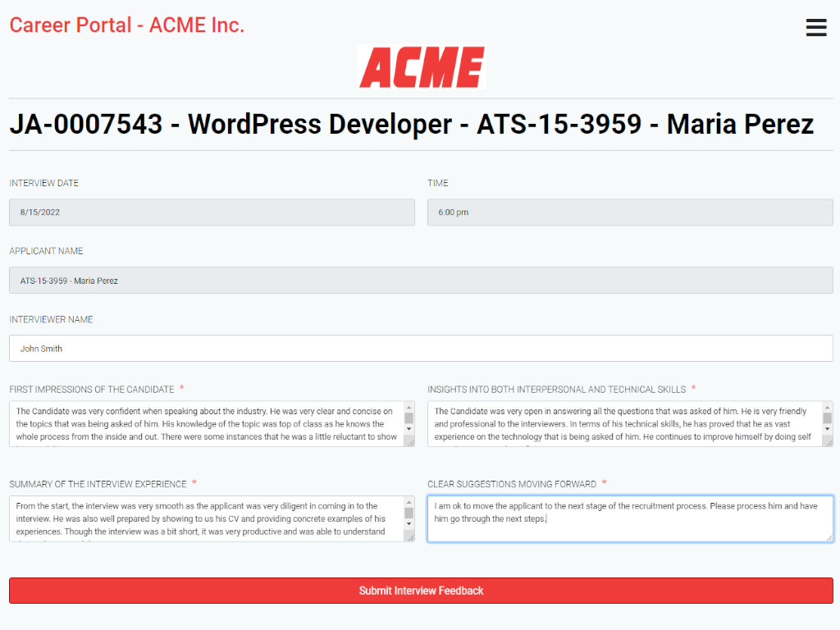Viewport: 840px width, 630px height.
Task: Edit the Summary of Interview Experience text area
Action: click(206, 518)
